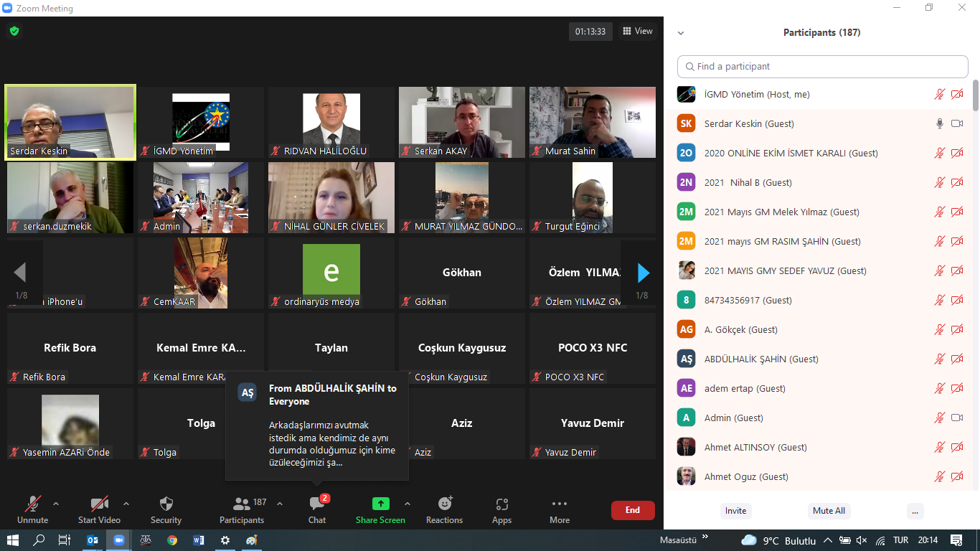Screen dimensions: 980x551
Task: Open the Reactions emoji icon
Action: tap(444, 504)
